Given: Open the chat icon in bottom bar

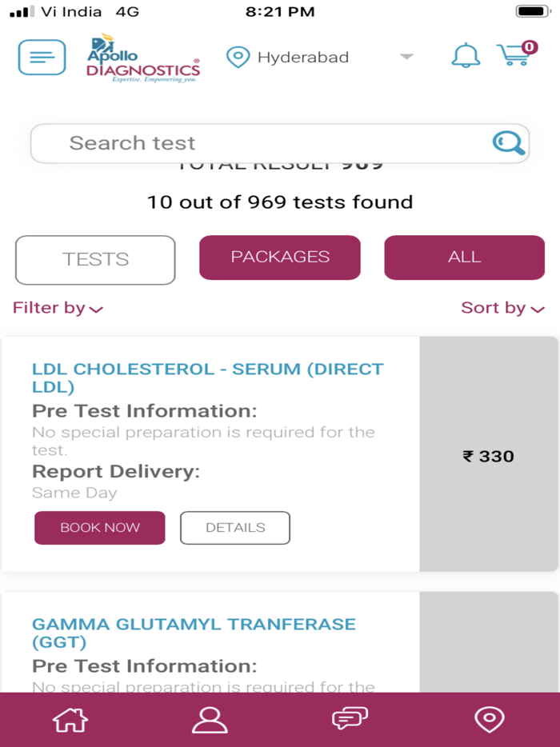Looking at the screenshot, I should pyautogui.click(x=350, y=718).
